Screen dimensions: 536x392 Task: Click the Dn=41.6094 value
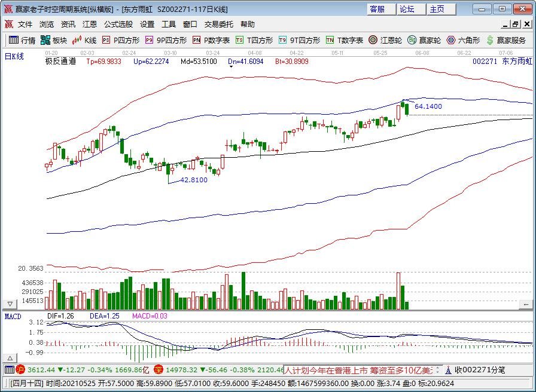pos(245,62)
